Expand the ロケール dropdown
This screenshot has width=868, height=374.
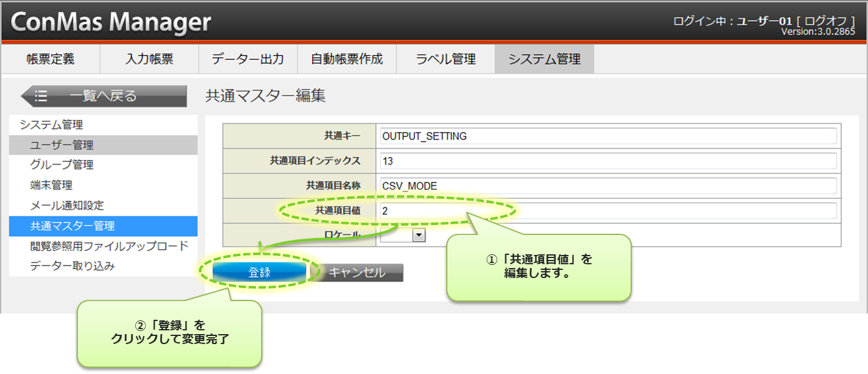tap(419, 235)
